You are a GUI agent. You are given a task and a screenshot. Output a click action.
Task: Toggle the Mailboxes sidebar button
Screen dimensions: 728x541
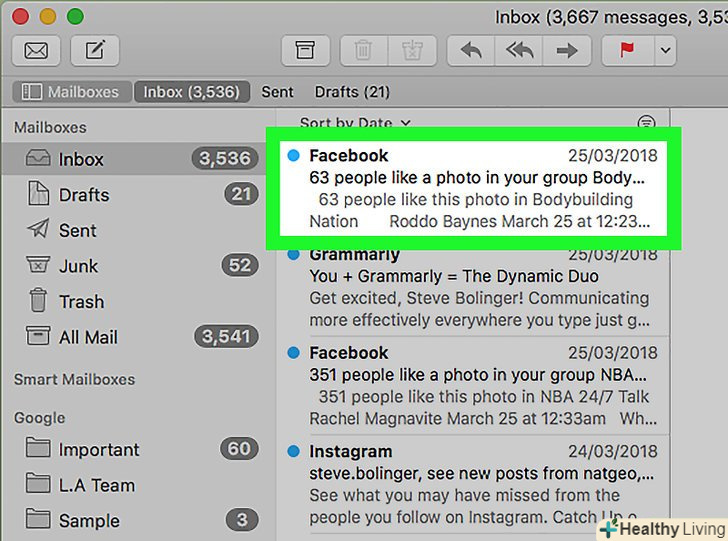[x=72, y=91]
